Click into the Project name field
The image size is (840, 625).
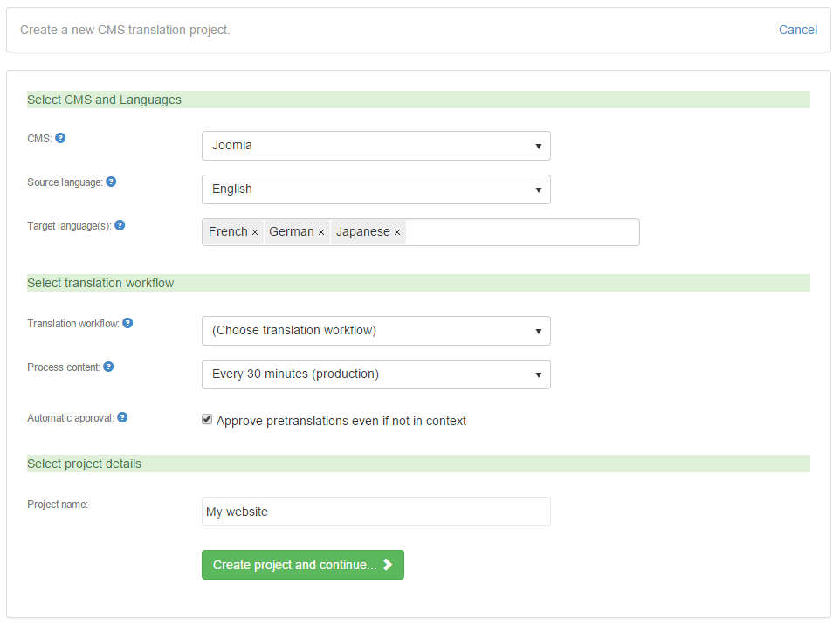click(375, 512)
